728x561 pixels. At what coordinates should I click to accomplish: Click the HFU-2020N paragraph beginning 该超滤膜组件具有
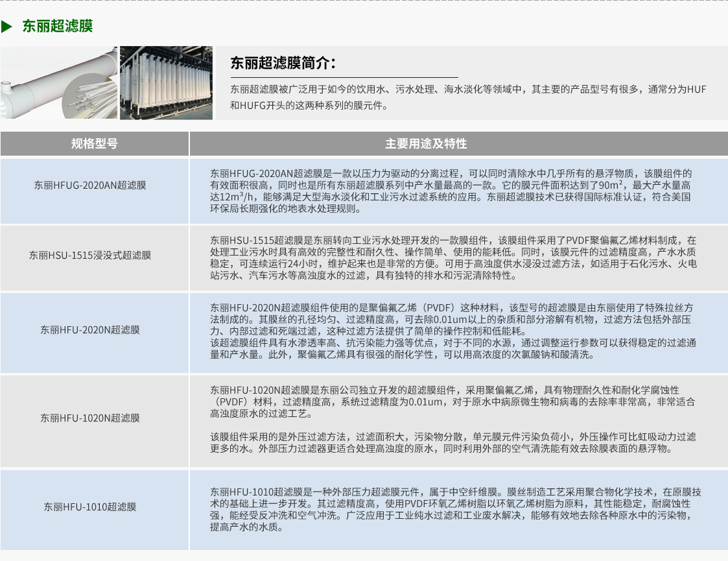click(x=452, y=348)
